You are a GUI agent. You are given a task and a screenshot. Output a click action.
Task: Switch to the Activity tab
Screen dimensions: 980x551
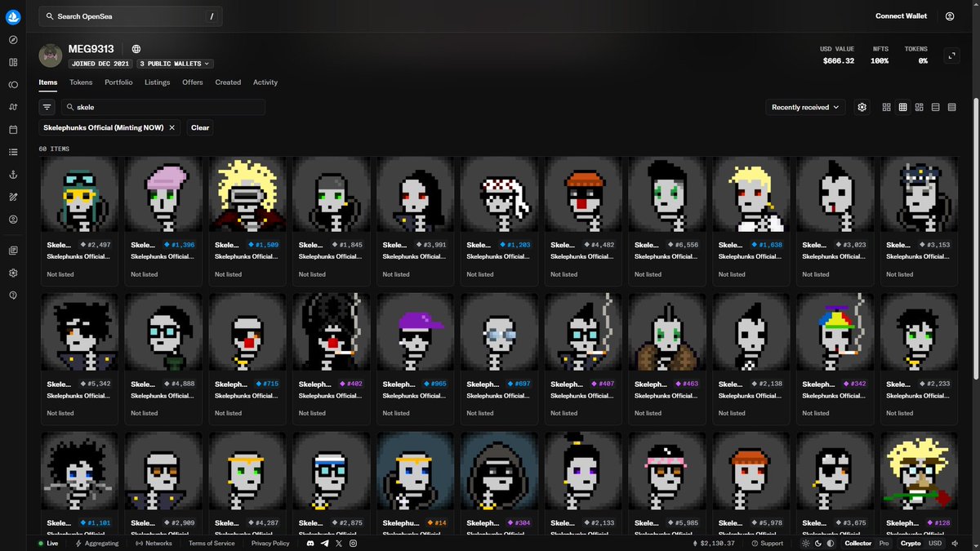click(x=265, y=82)
